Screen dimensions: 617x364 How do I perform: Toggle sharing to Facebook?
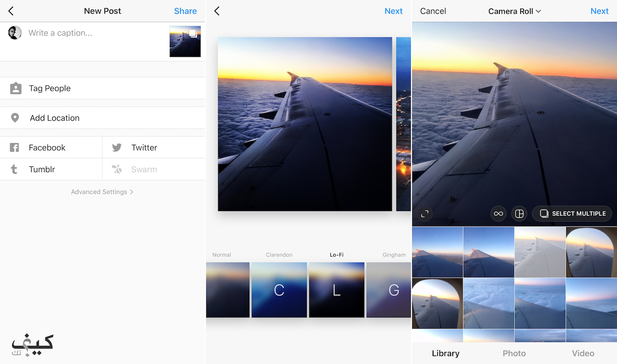(51, 148)
